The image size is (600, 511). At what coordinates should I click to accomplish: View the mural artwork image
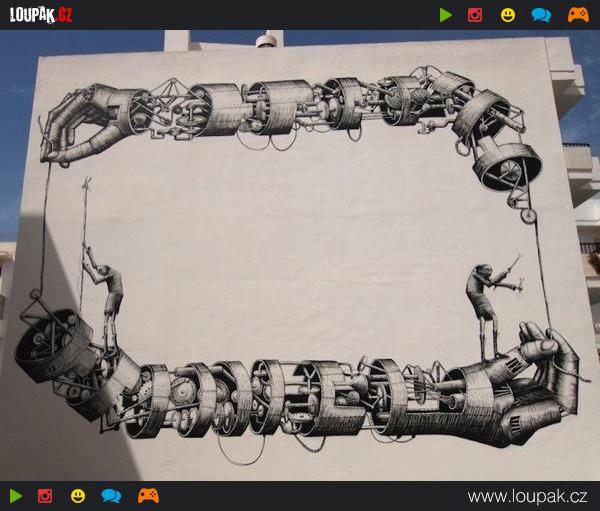pyautogui.click(x=300, y=255)
